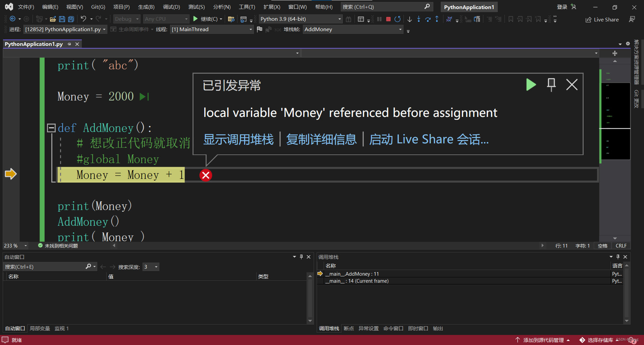Image resolution: width=644 pixels, height=345 pixels.
Task: Click the Visual Studio logo icon
Action: [9, 7]
